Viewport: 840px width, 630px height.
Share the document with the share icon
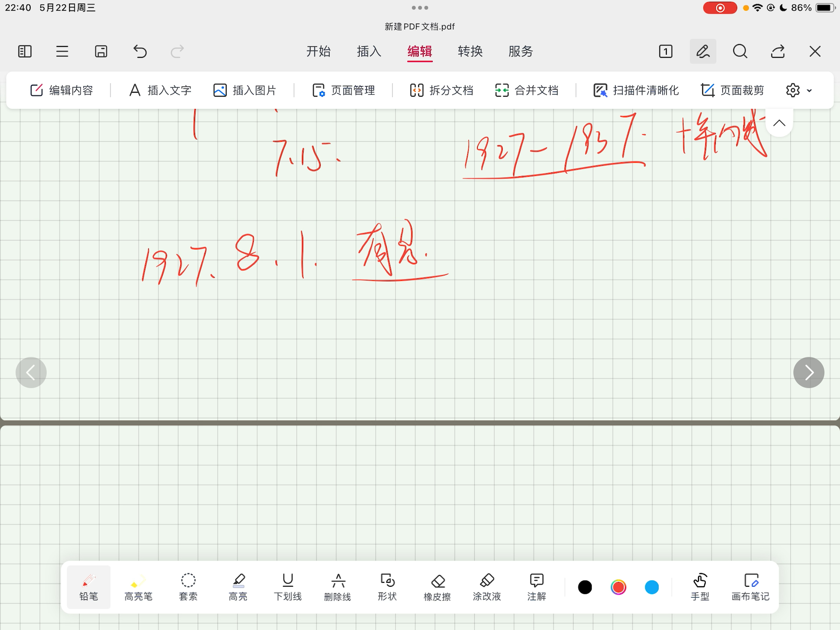pos(777,52)
